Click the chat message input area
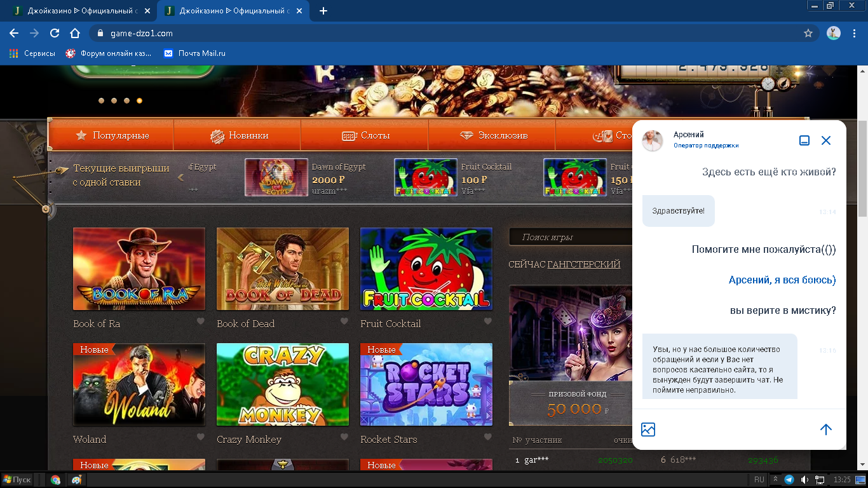The width and height of the screenshot is (868, 488). tap(737, 430)
